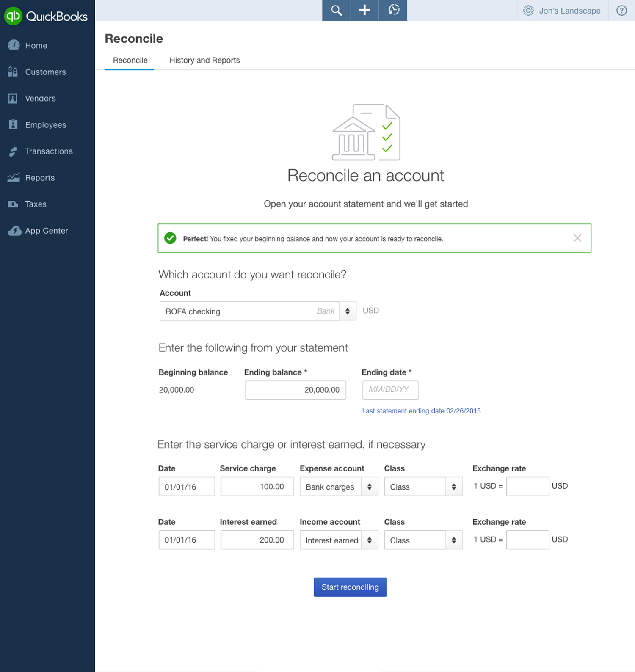Click the plus Create icon
This screenshot has height=672, width=635.
pos(364,10)
